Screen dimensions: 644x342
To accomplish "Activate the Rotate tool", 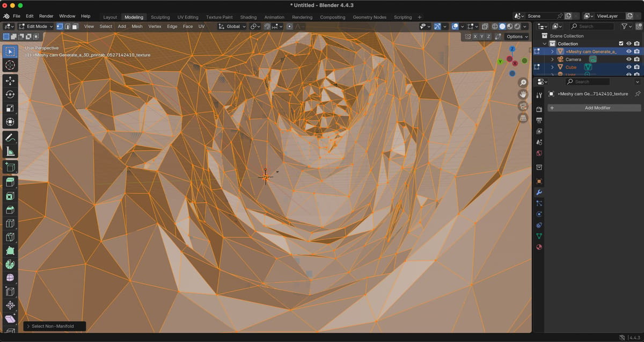I will tap(10, 94).
